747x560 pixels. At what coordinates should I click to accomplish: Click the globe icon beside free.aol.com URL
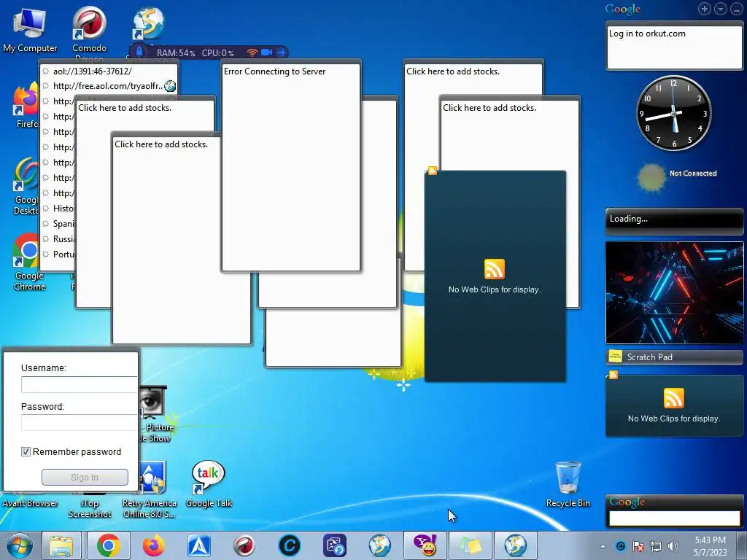pos(170,86)
